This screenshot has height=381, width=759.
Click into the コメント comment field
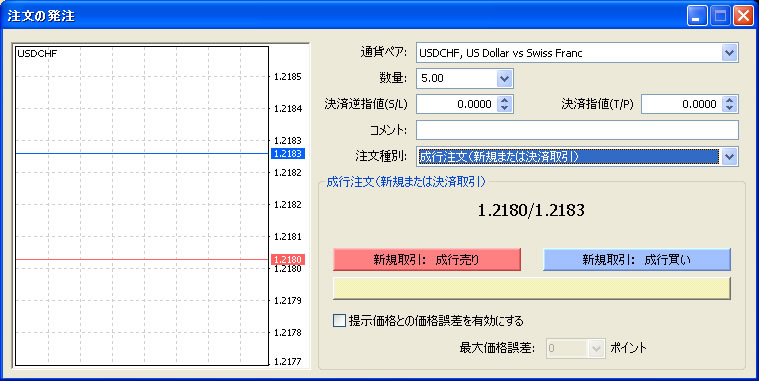tap(577, 130)
